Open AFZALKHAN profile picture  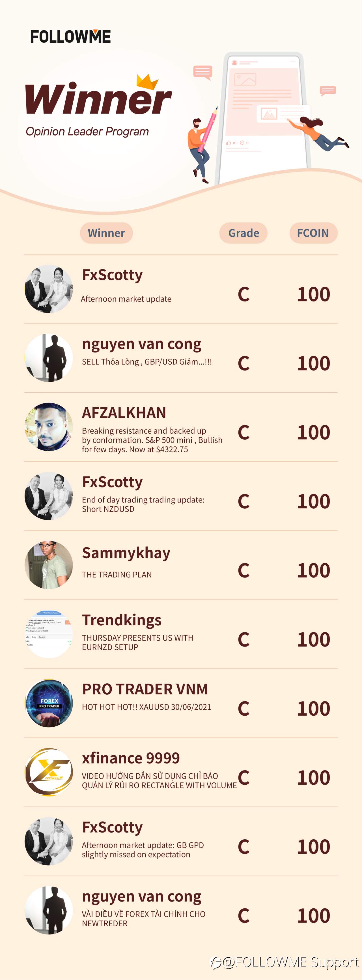click(x=49, y=427)
